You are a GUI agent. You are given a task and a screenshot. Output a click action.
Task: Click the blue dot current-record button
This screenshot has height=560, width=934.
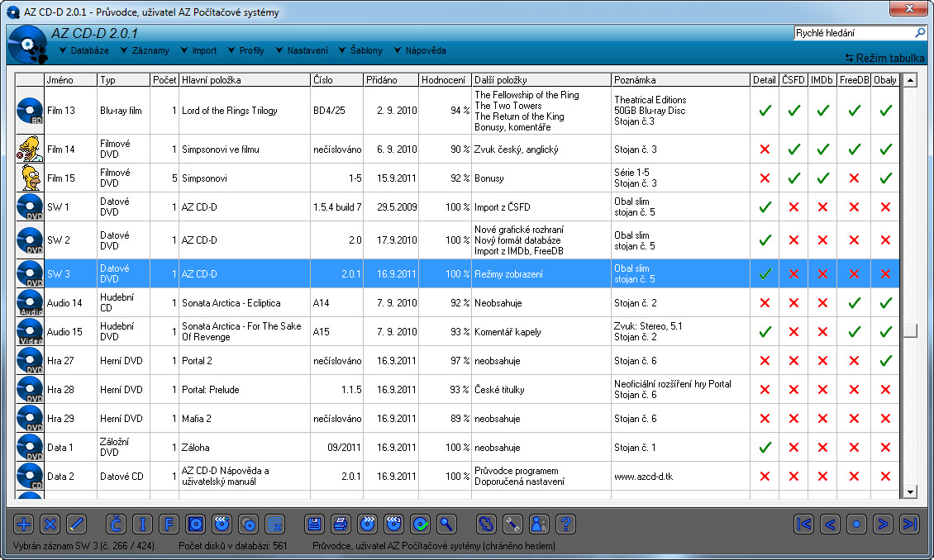pyautogui.click(x=856, y=524)
